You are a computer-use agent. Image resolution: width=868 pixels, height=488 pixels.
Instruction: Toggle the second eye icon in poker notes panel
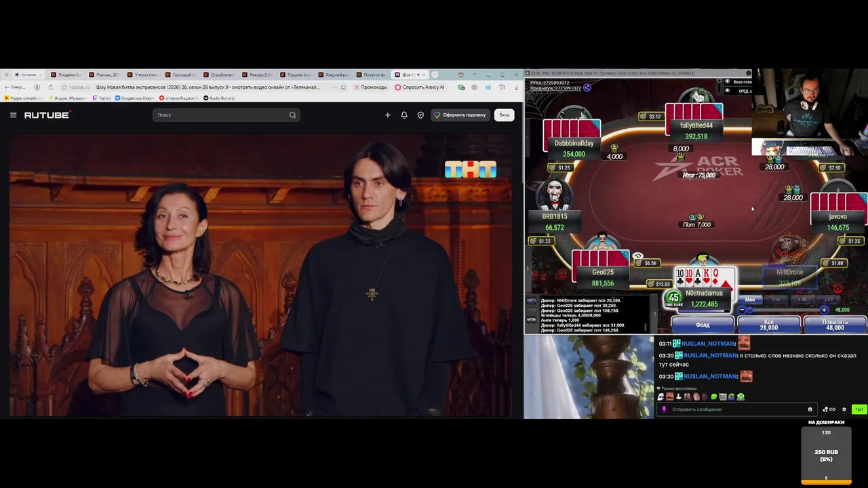point(728,91)
